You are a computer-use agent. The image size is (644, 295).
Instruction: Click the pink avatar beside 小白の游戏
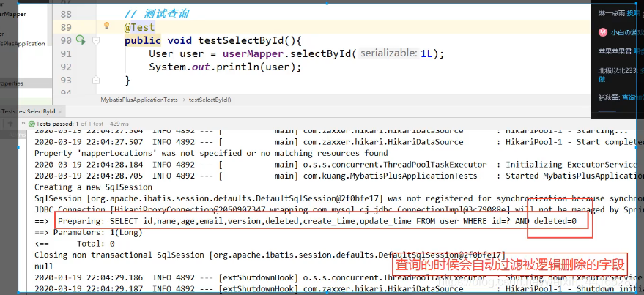click(x=602, y=32)
